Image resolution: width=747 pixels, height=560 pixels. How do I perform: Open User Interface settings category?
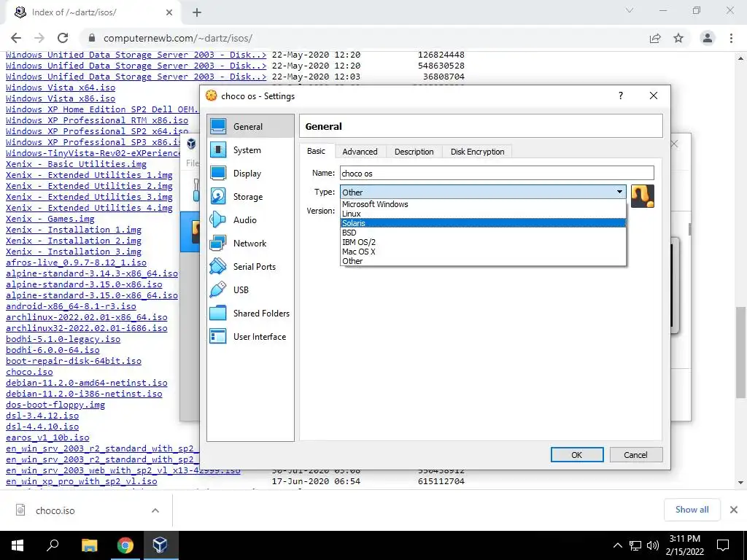click(x=251, y=337)
